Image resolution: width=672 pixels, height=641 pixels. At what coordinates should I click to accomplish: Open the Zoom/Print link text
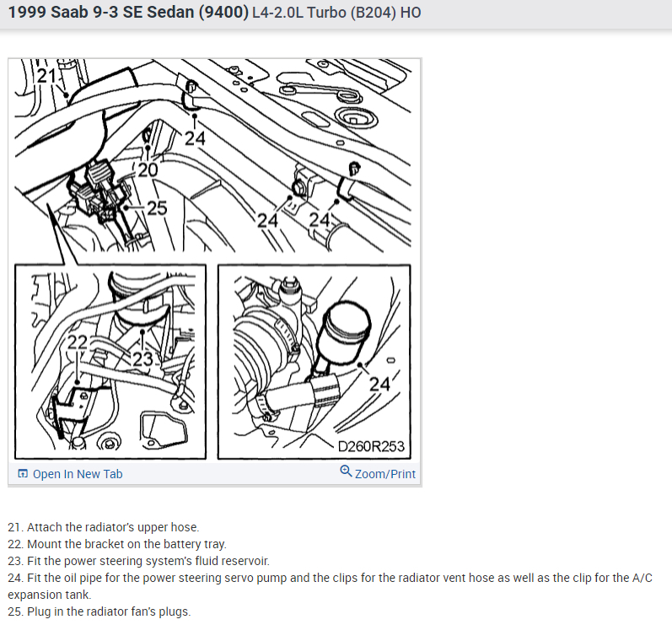click(x=384, y=474)
